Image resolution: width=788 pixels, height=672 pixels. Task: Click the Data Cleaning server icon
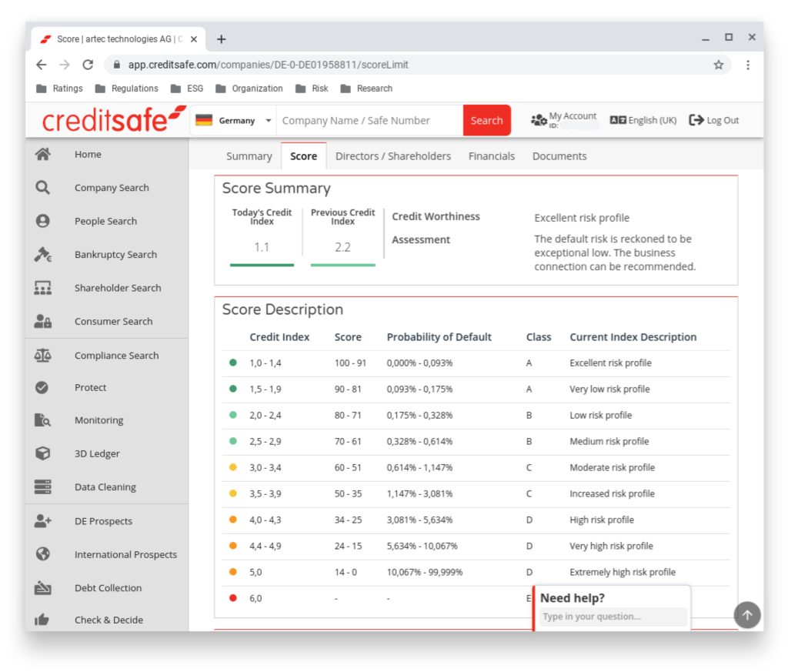point(43,487)
